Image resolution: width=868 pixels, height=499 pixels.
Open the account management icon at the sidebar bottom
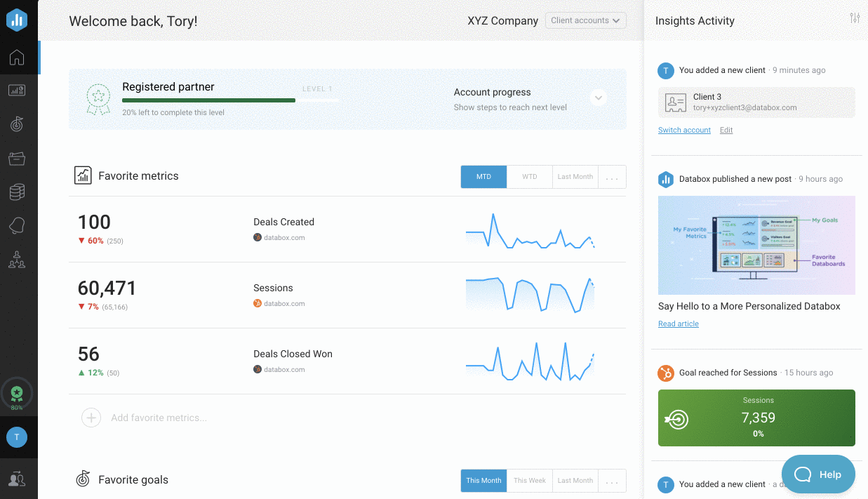click(17, 479)
